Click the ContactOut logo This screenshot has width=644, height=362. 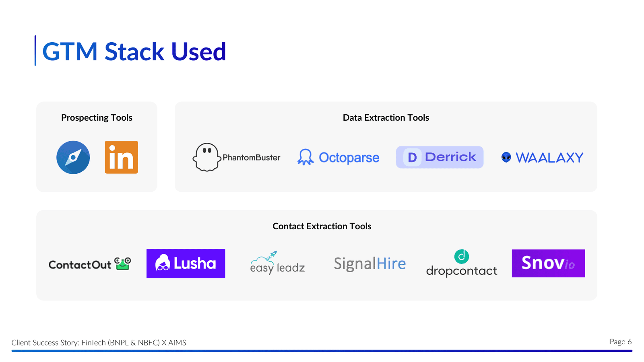click(89, 264)
